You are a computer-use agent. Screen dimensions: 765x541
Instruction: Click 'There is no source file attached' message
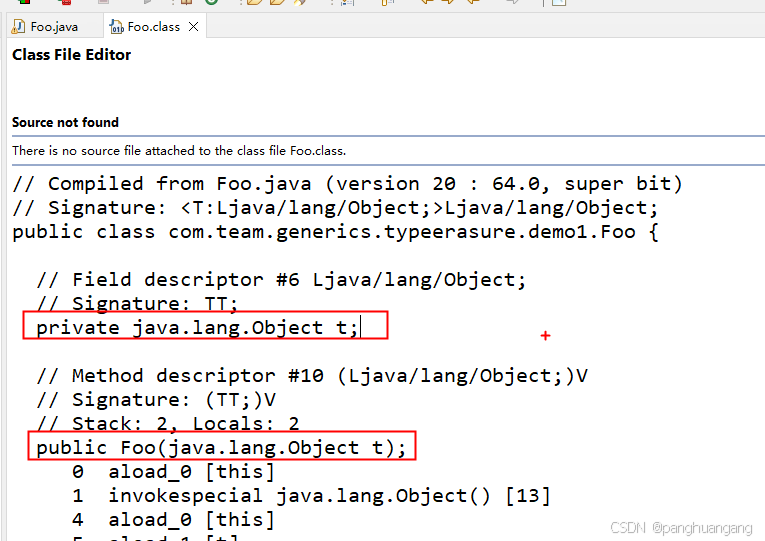(x=179, y=151)
